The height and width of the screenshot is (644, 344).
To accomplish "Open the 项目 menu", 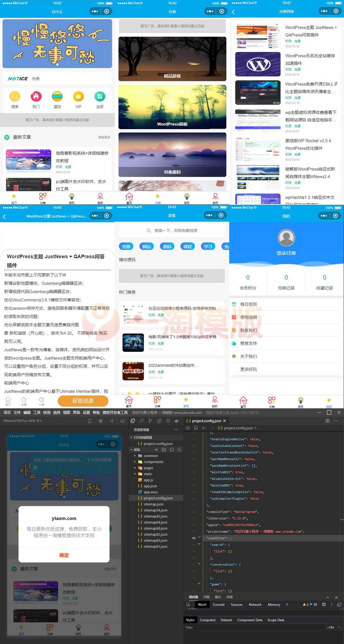I will click(7, 413).
